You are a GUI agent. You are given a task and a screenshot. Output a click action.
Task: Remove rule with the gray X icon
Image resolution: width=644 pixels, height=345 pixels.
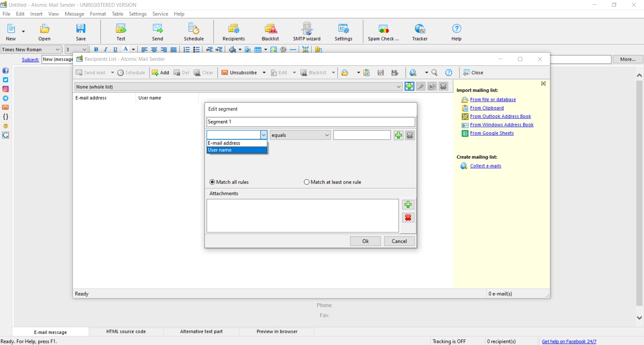pyautogui.click(x=410, y=135)
